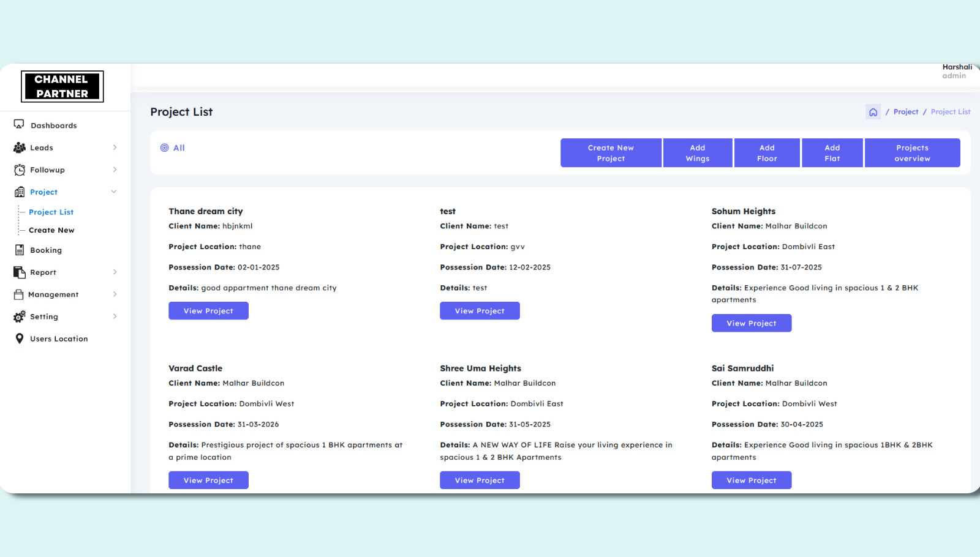Open the Projects overview button

(912, 153)
